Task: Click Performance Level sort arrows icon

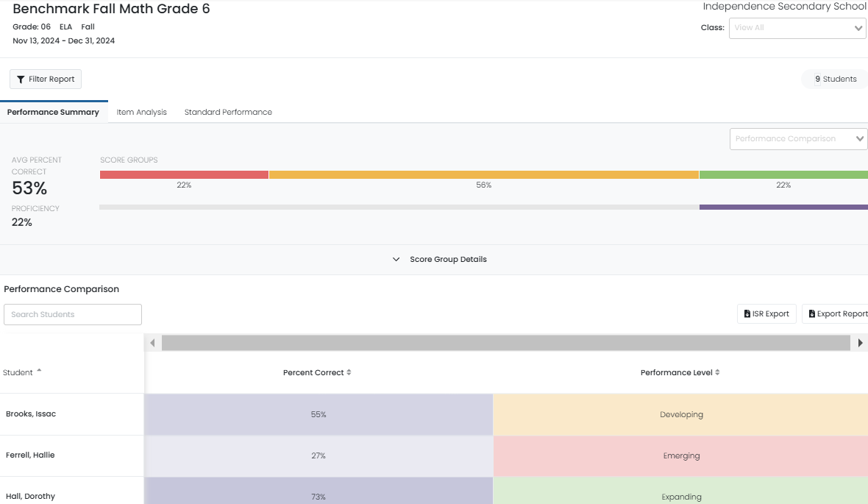Action: click(x=717, y=373)
